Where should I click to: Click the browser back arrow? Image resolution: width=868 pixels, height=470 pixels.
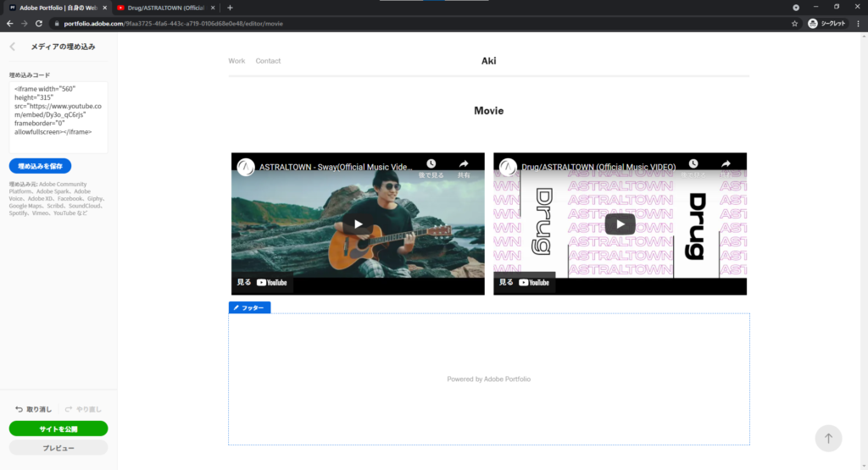(x=9, y=24)
